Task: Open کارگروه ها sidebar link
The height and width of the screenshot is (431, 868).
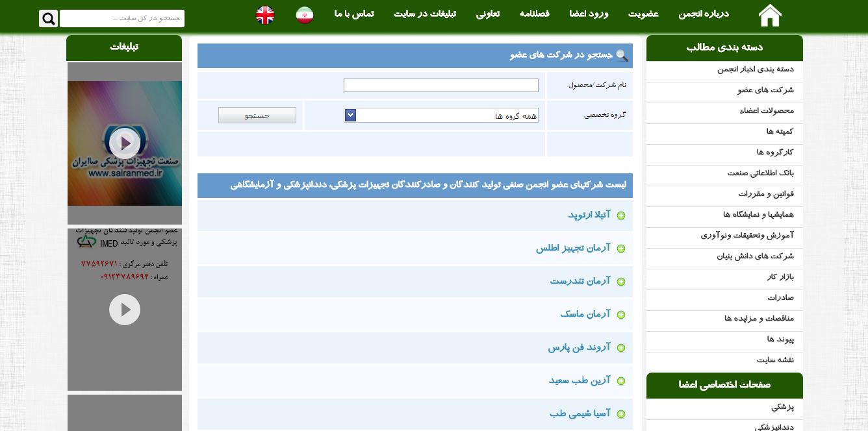Action: click(x=775, y=153)
